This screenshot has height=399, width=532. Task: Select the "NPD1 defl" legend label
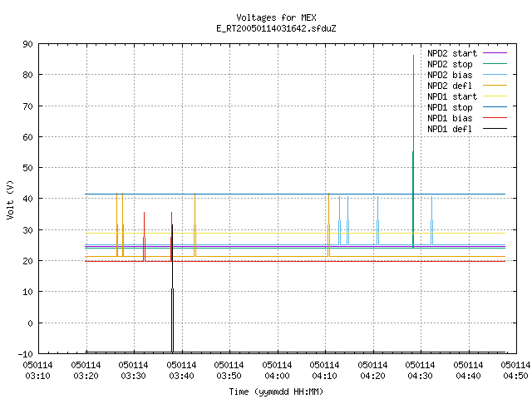pyautogui.click(x=450, y=130)
